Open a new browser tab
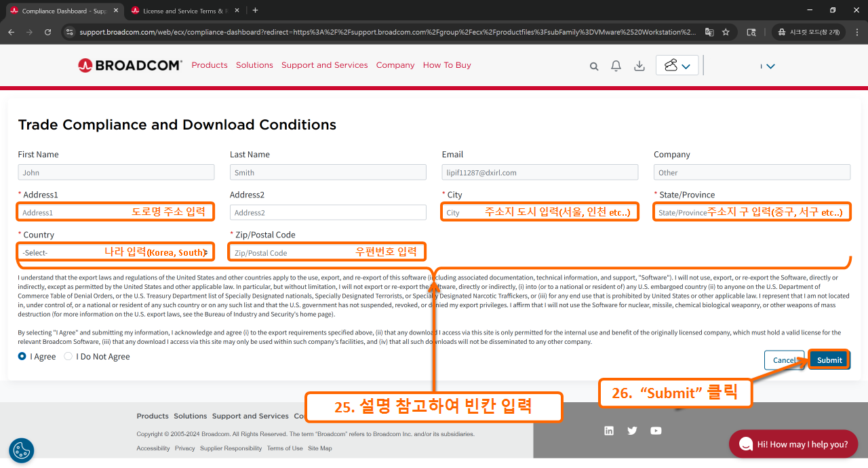Viewport: 868px width, 468px height. (255, 11)
